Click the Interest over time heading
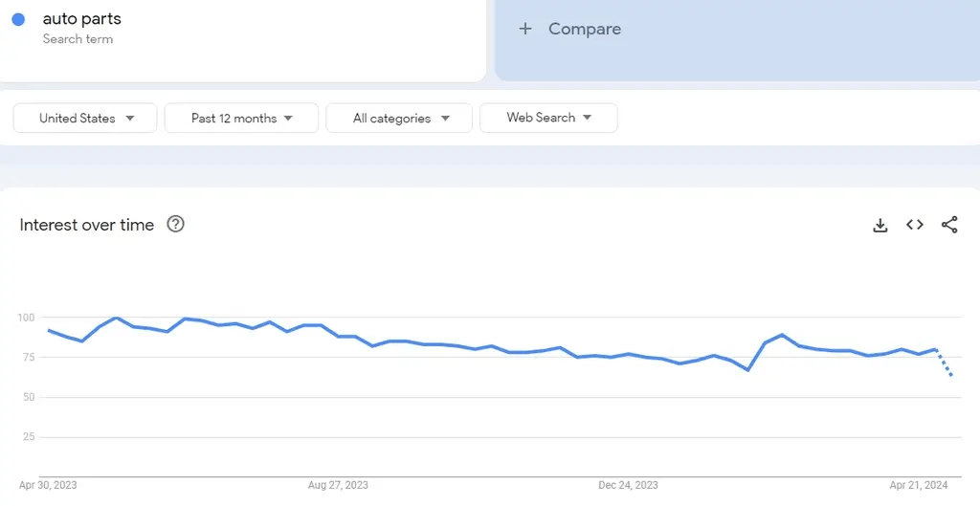980x506 pixels. pos(87,225)
